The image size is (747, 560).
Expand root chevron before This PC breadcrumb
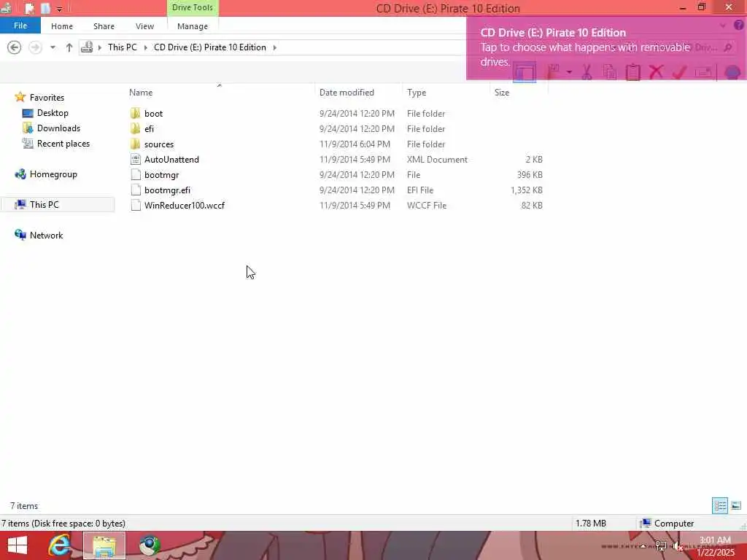[99, 47]
